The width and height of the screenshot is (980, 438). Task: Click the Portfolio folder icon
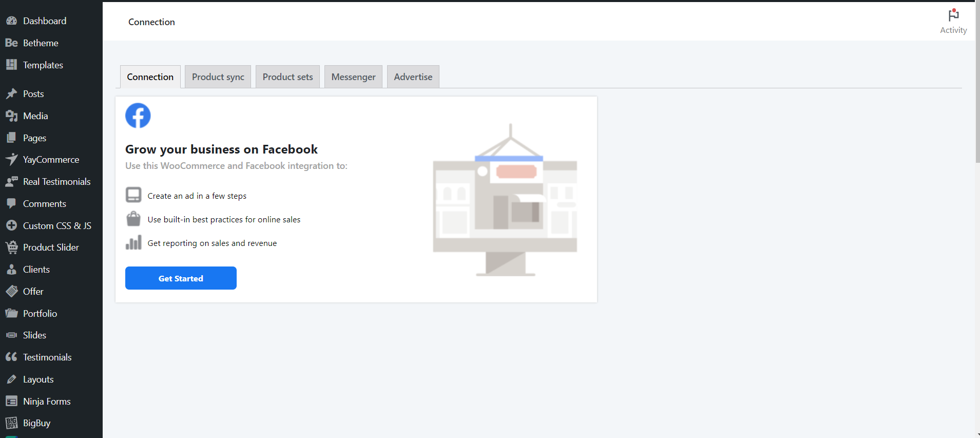11,313
